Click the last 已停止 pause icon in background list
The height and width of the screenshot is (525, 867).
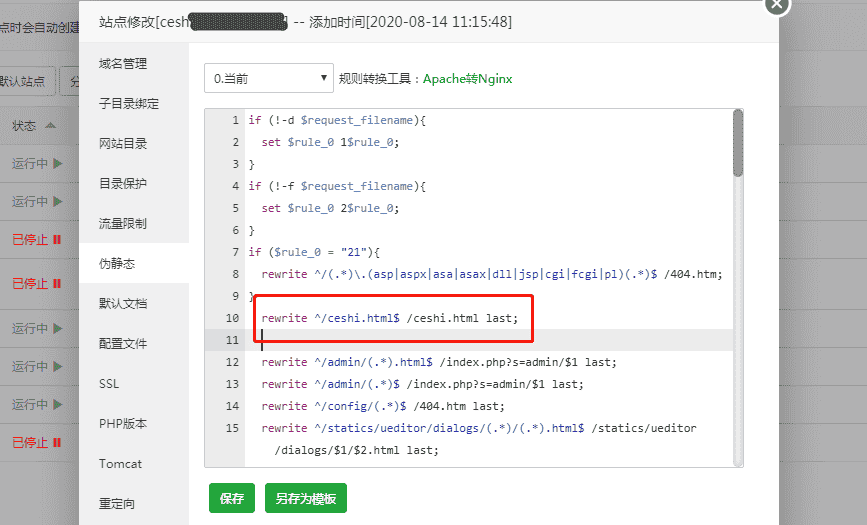[x=57, y=443]
